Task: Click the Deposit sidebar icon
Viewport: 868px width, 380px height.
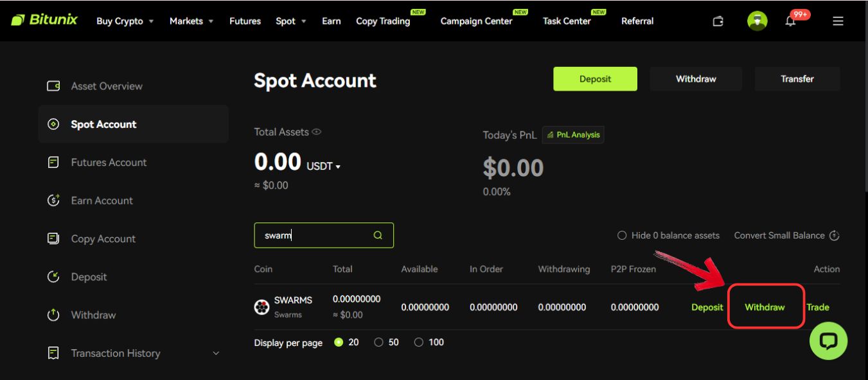Action: click(54, 277)
